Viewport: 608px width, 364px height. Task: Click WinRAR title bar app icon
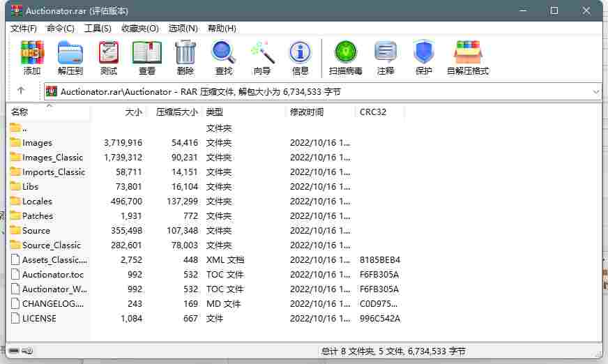17,10
